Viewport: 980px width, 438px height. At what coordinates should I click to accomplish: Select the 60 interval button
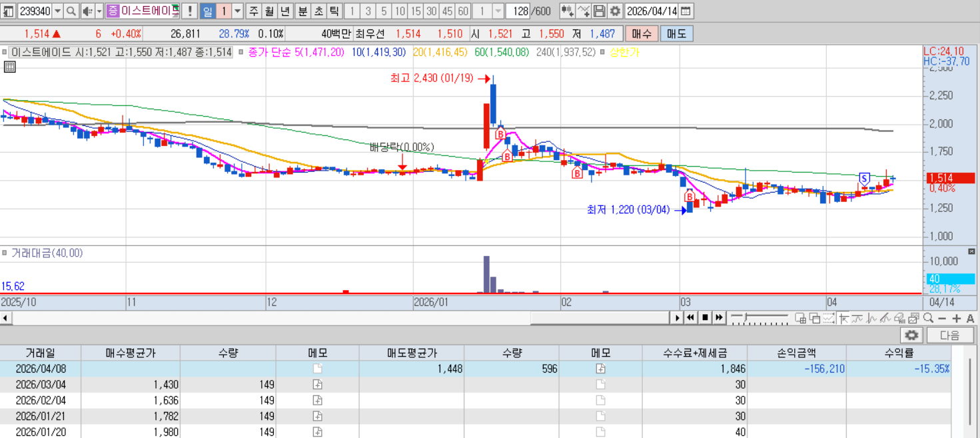pyautogui.click(x=462, y=11)
